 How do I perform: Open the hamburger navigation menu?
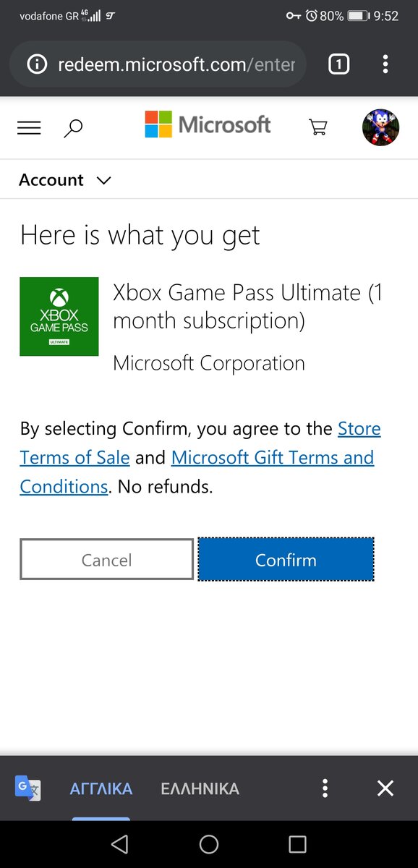[29, 128]
